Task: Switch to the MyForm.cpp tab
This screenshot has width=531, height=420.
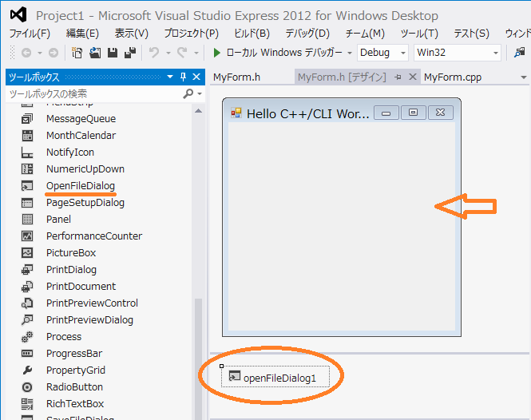Action: [453, 77]
